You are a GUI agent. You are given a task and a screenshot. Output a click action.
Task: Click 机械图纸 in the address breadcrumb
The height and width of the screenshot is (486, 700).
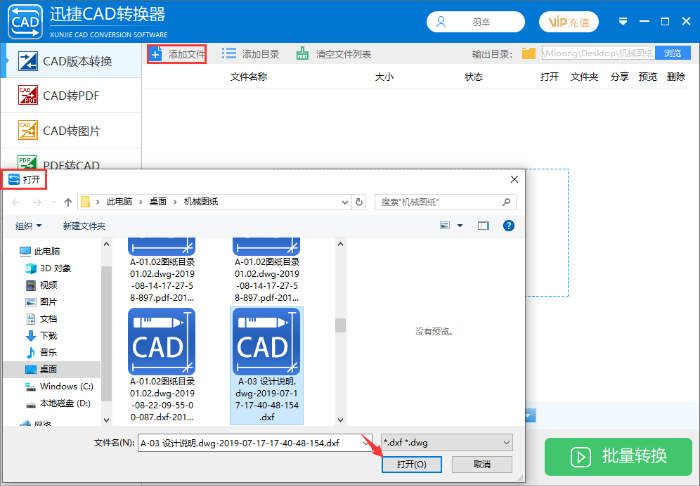201,202
